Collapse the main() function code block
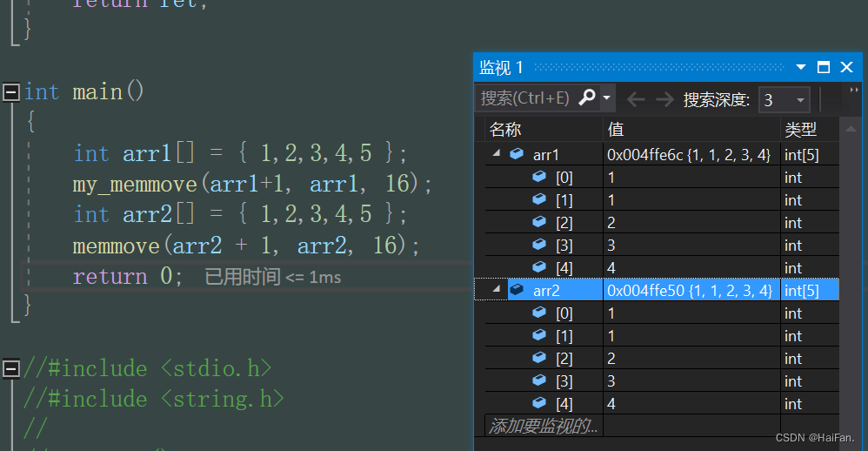 [x=10, y=92]
